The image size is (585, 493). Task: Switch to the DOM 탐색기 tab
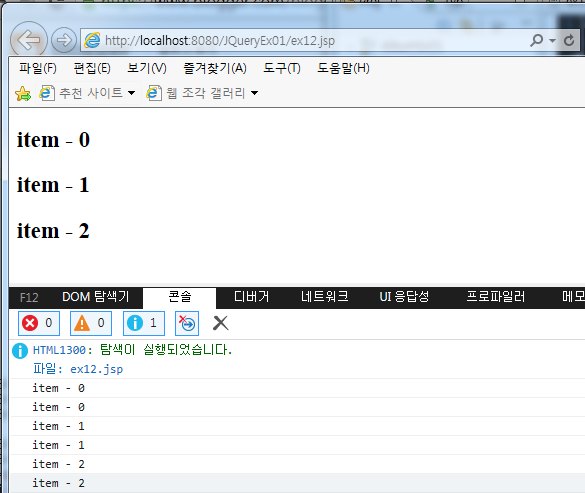coord(96,297)
